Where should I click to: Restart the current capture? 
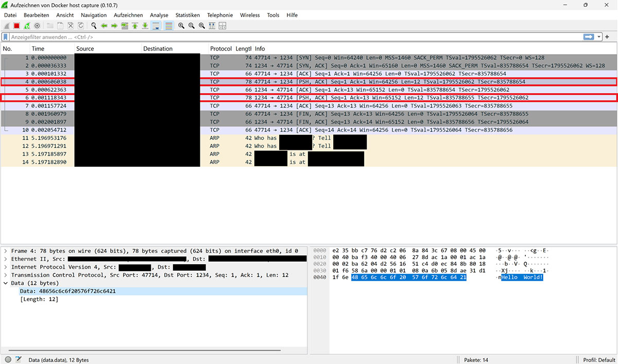26,26
